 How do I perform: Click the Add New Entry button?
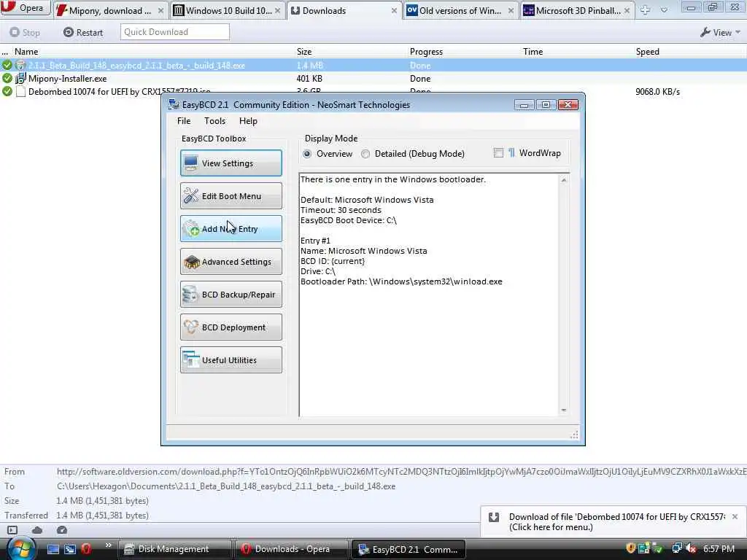point(231,228)
